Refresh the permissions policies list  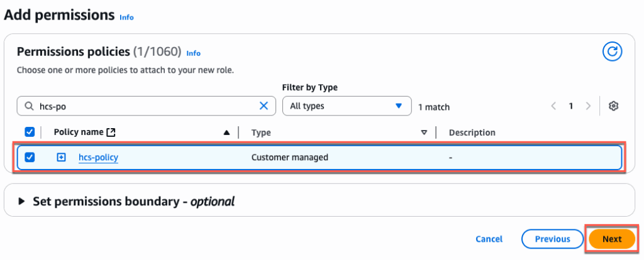(x=612, y=51)
